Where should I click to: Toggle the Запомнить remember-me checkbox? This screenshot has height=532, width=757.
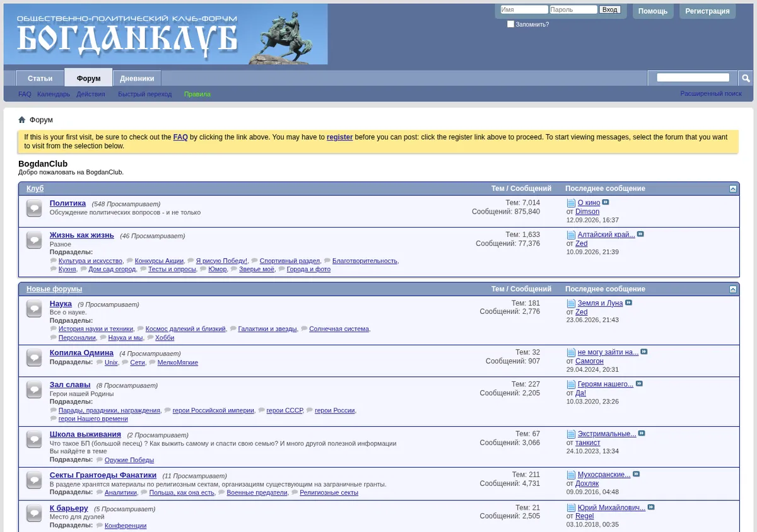click(x=511, y=24)
